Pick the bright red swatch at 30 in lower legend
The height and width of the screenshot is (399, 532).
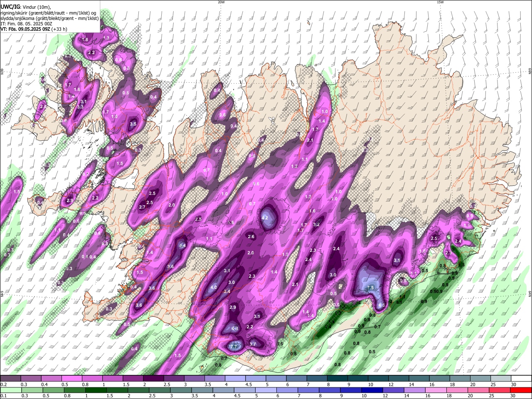click(x=521, y=390)
